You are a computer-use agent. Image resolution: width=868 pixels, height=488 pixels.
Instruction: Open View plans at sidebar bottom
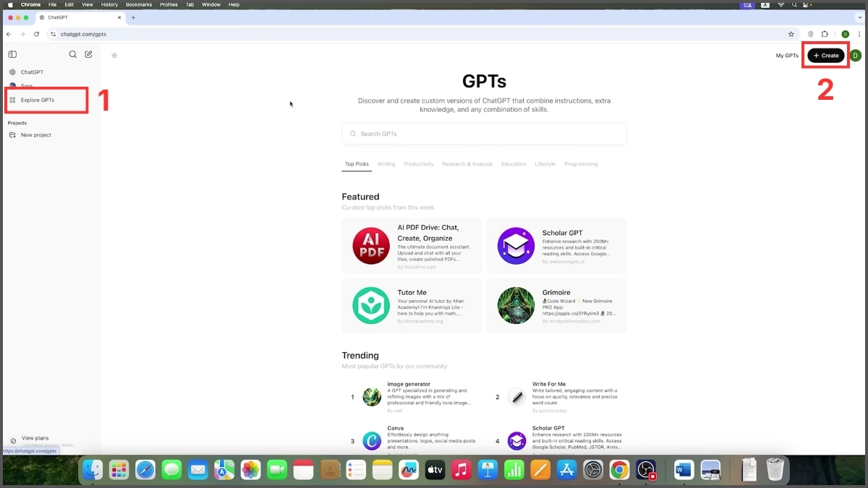pyautogui.click(x=35, y=438)
